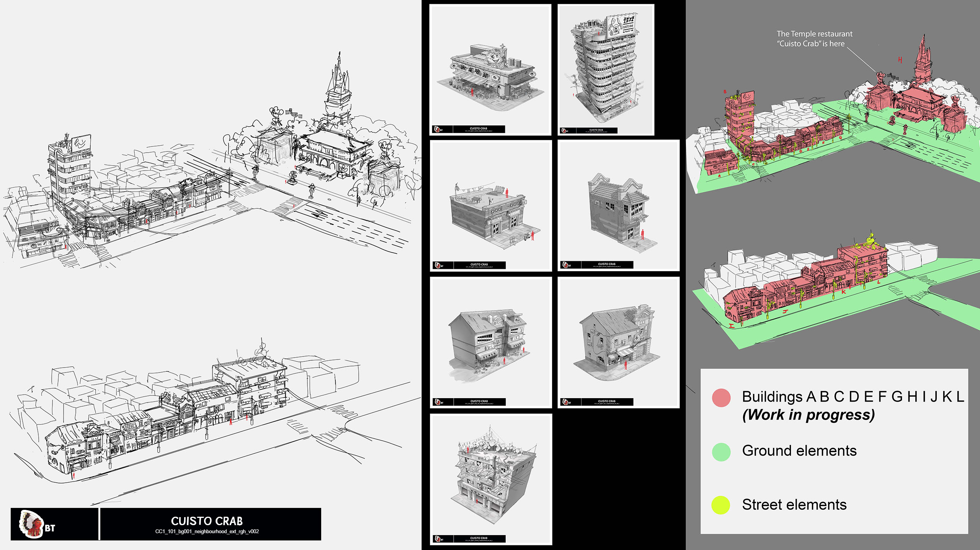
Task: Open the satellite-dish rooftop building thumbnail
Action: (x=491, y=478)
